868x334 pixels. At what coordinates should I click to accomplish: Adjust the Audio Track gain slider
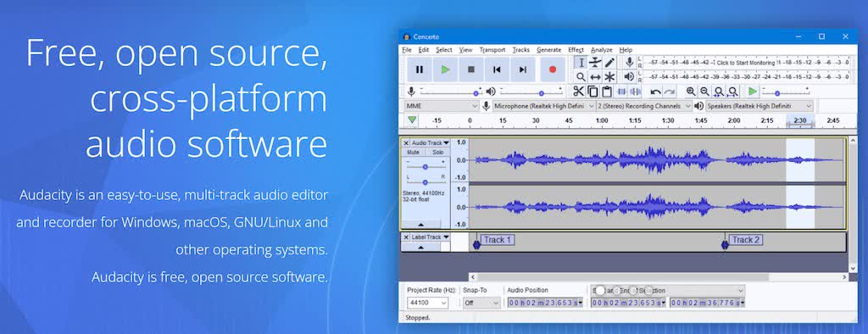pyautogui.click(x=426, y=167)
